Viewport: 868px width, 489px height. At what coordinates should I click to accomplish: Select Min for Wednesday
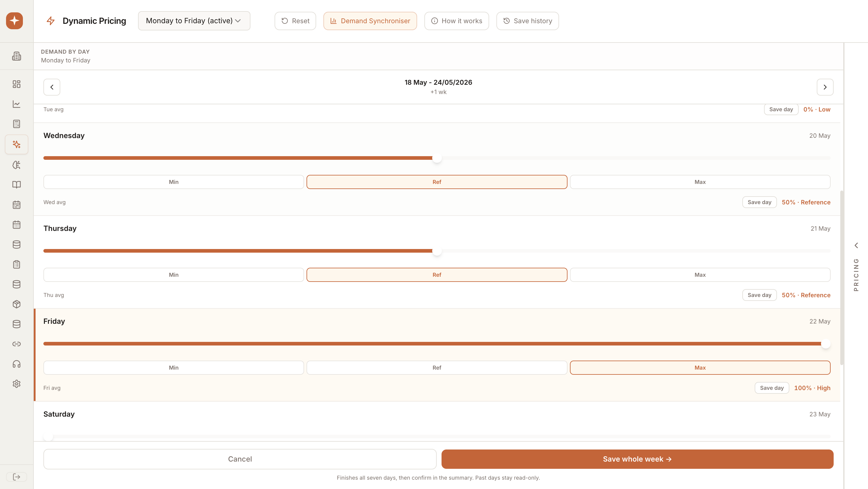click(x=174, y=182)
